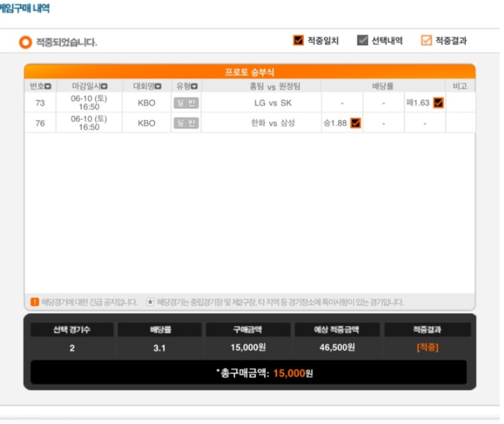Sort by 유형 column arrow
The width and height of the screenshot is (504, 424).
pos(194,87)
